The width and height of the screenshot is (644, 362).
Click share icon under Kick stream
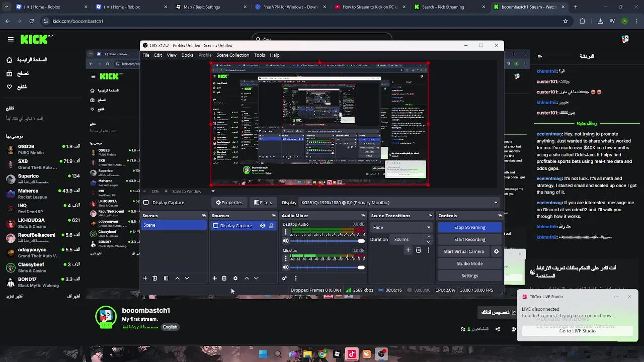click(498, 329)
